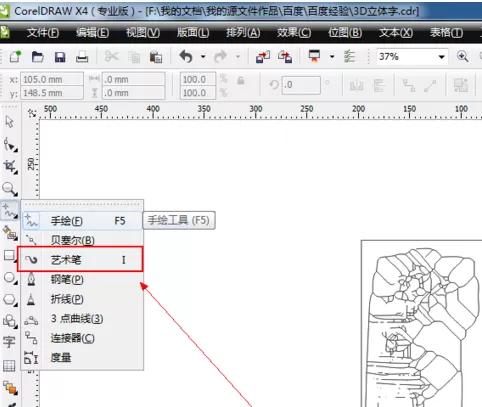Choose 艺术笔 from the flyout
Screen dimensions: 482x407
click(80, 259)
